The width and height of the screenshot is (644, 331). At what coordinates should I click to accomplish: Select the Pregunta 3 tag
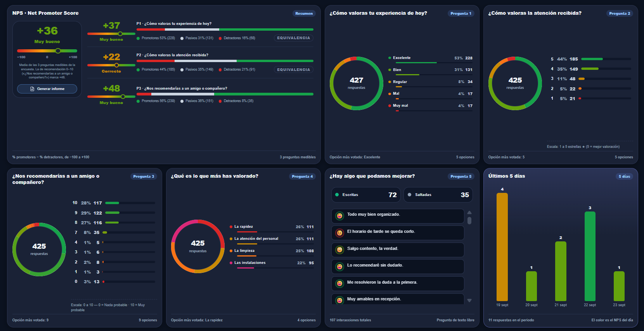(144, 177)
